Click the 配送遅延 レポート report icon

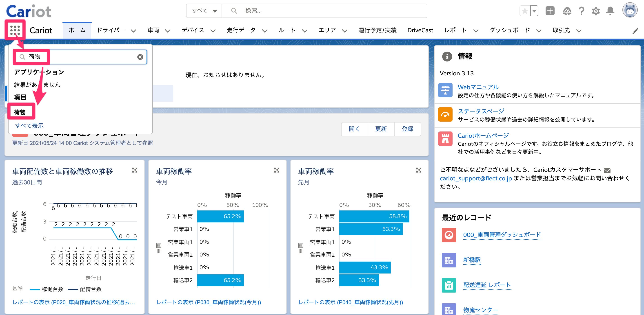449,285
